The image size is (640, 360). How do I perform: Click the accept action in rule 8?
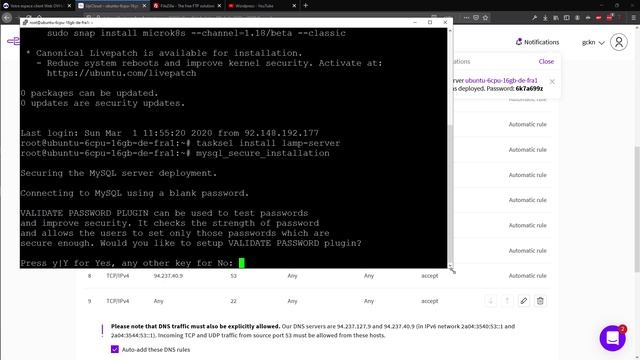click(429, 276)
